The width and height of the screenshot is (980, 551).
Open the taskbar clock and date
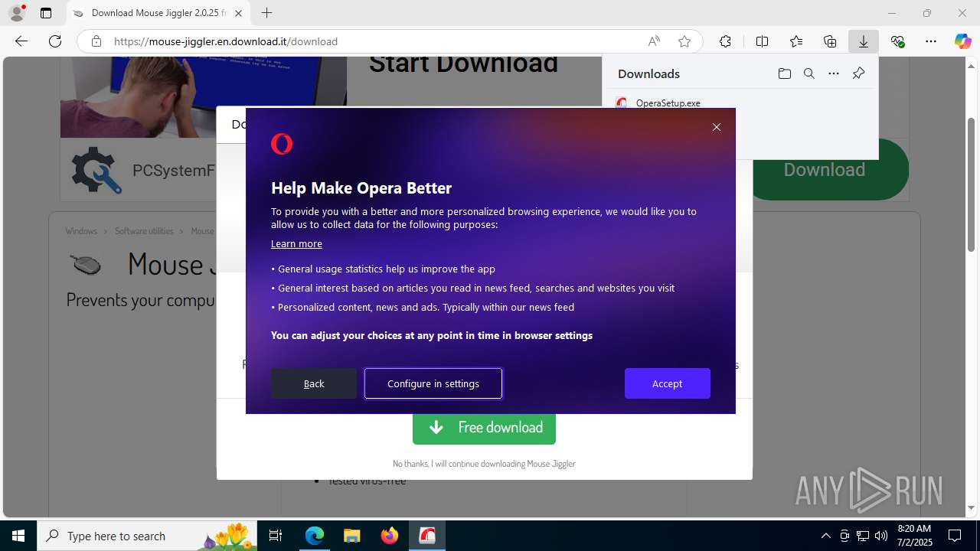point(914,536)
